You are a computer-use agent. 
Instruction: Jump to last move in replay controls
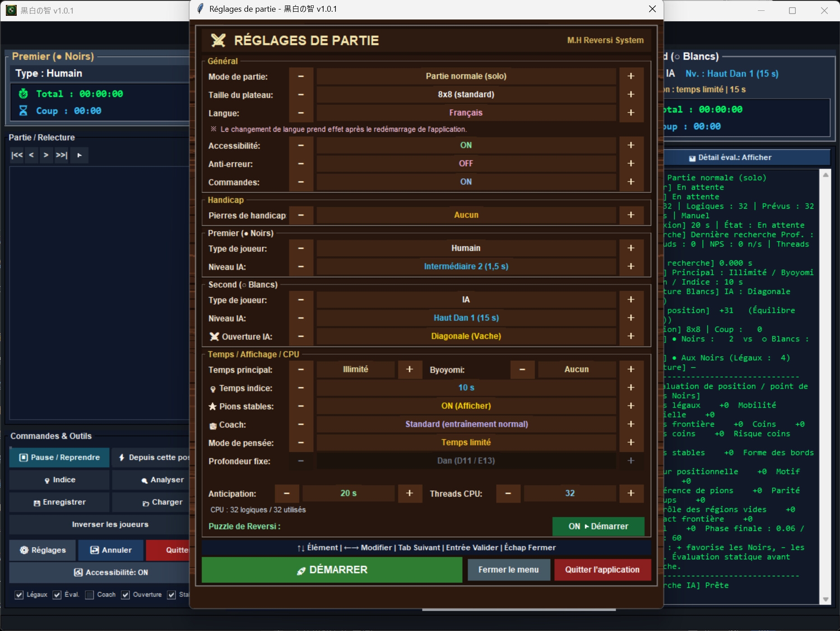[61, 155]
